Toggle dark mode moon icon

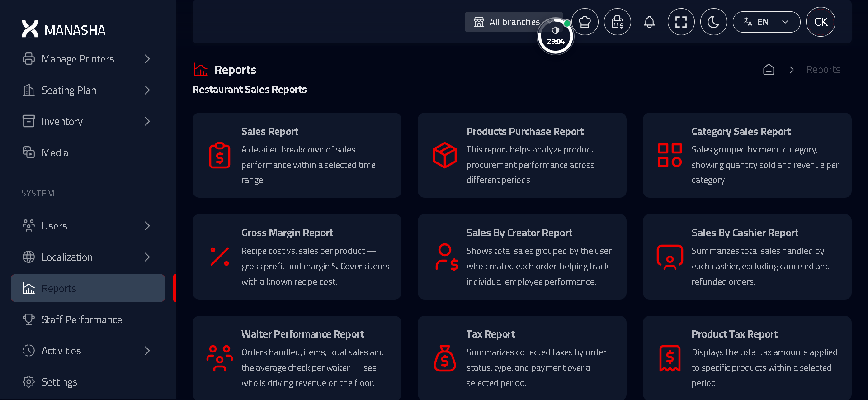(713, 22)
